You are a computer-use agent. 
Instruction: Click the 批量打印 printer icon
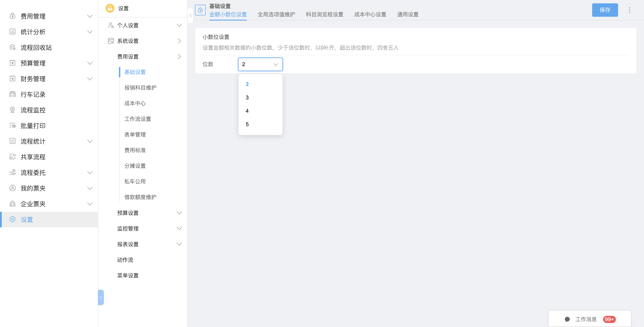click(x=13, y=126)
